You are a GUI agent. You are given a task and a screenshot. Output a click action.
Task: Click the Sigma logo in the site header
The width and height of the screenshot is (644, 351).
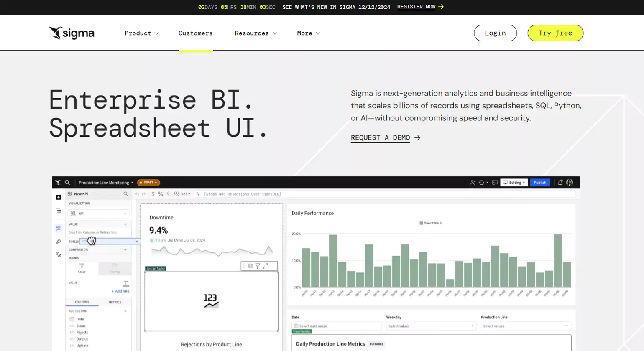(x=72, y=33)
